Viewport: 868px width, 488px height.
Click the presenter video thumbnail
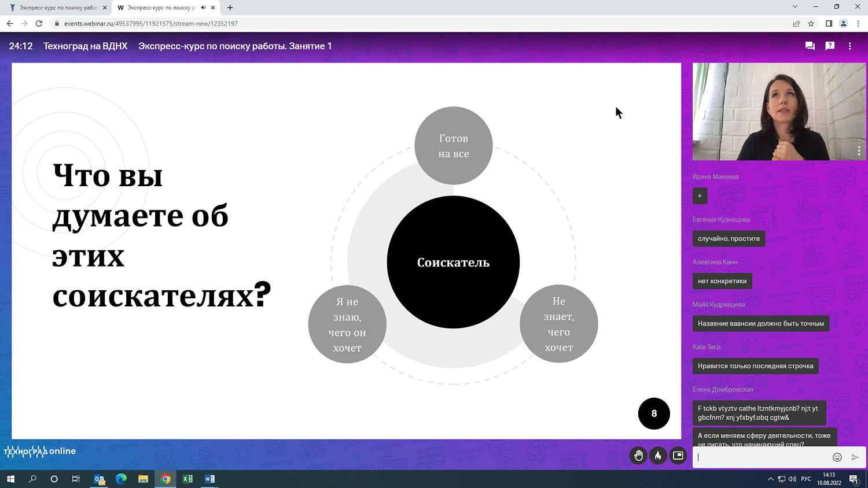775,112
